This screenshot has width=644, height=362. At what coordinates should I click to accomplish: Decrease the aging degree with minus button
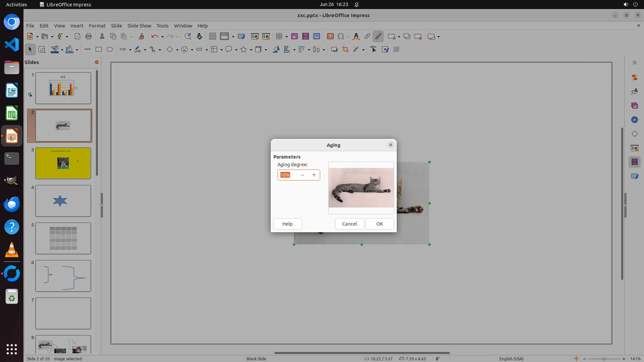coord(303,175)
